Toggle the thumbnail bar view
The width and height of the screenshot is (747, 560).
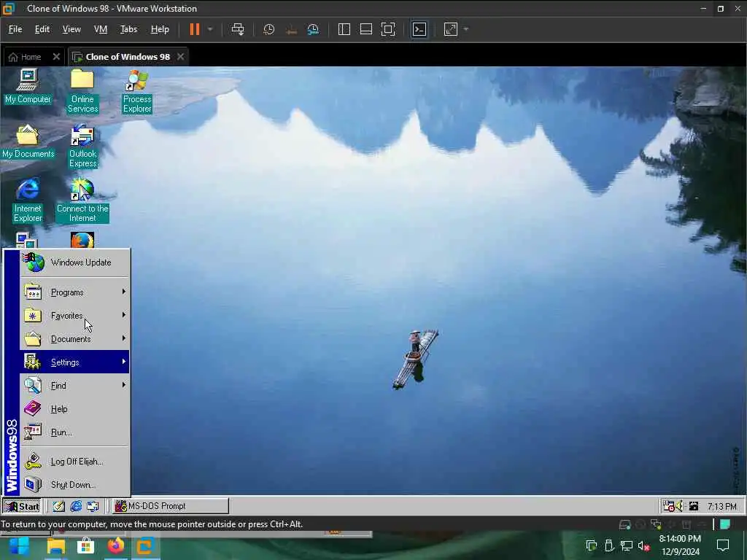366,29
